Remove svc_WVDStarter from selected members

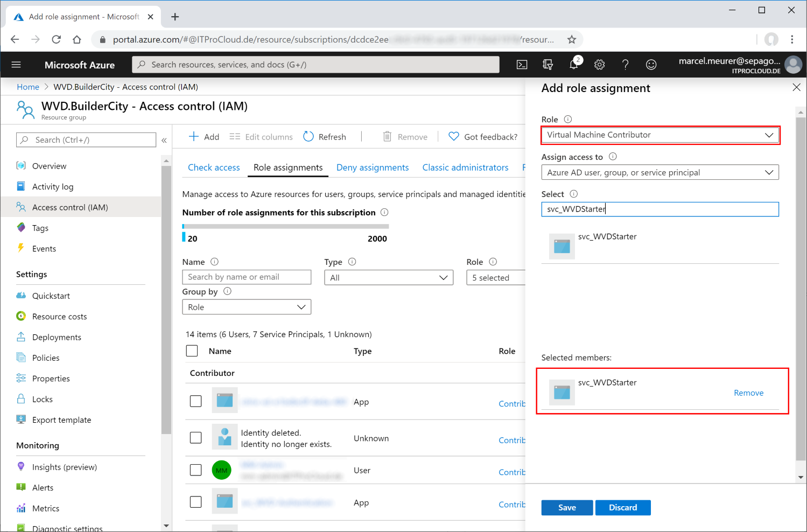pos(748,393)
